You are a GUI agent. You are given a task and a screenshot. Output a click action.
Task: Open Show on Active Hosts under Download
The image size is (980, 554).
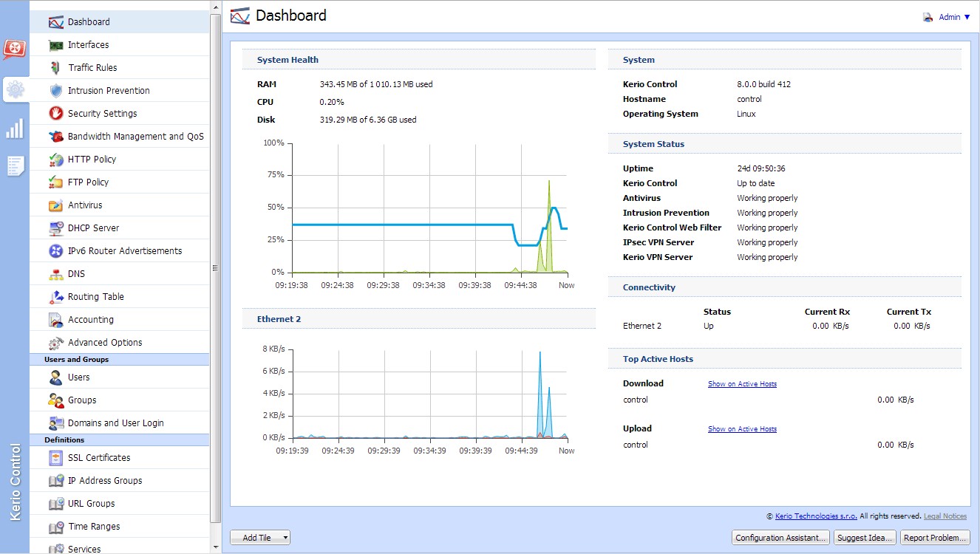(x=742, y=384)
